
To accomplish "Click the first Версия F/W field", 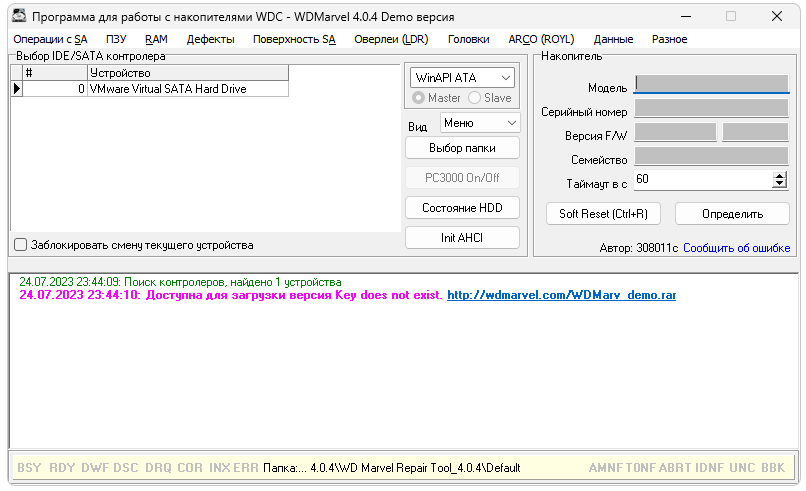I will (675, 132).
